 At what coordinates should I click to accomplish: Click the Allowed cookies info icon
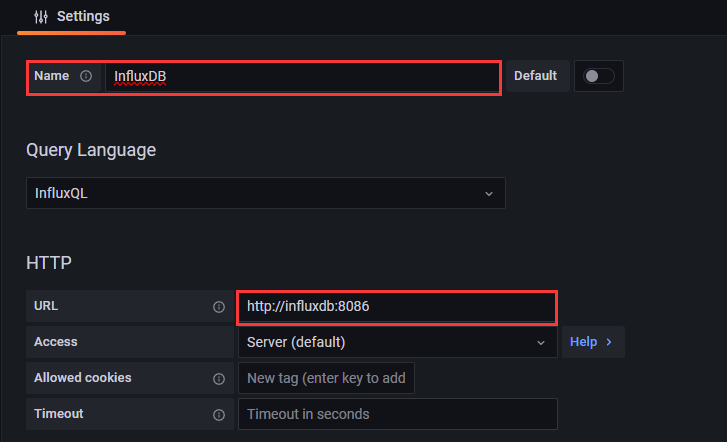coord(219,379)
